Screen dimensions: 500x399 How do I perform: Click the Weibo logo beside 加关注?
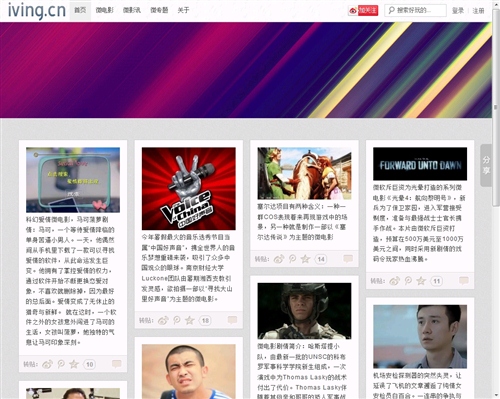(353, 11)
